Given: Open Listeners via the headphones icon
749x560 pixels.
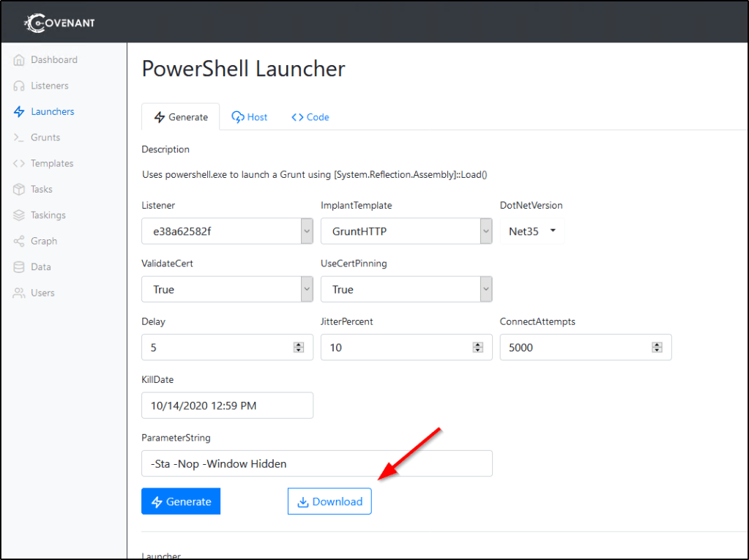Looking at the screenshot, I should click(x=19, y=86).
